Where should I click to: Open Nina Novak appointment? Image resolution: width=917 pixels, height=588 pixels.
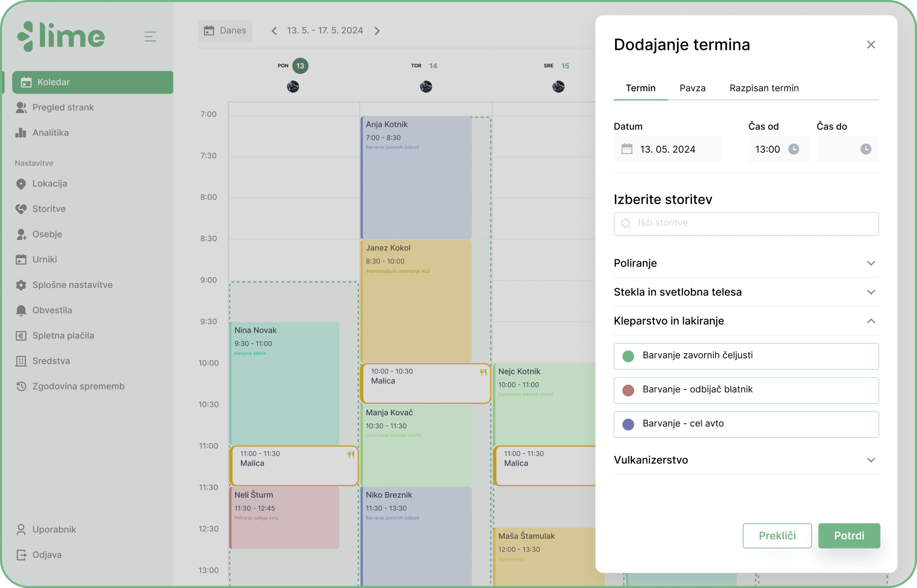click(284, 383)
